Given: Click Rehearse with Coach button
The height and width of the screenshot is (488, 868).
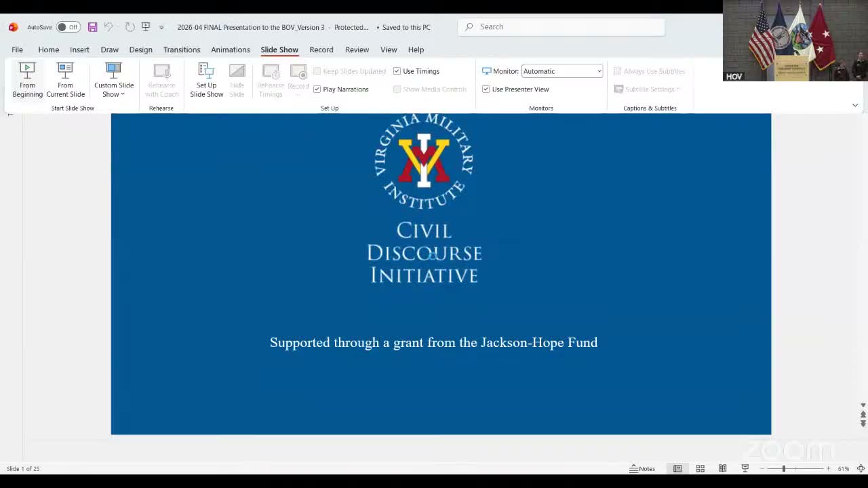Looking at the screenshot, I should (x=161, y=80).
